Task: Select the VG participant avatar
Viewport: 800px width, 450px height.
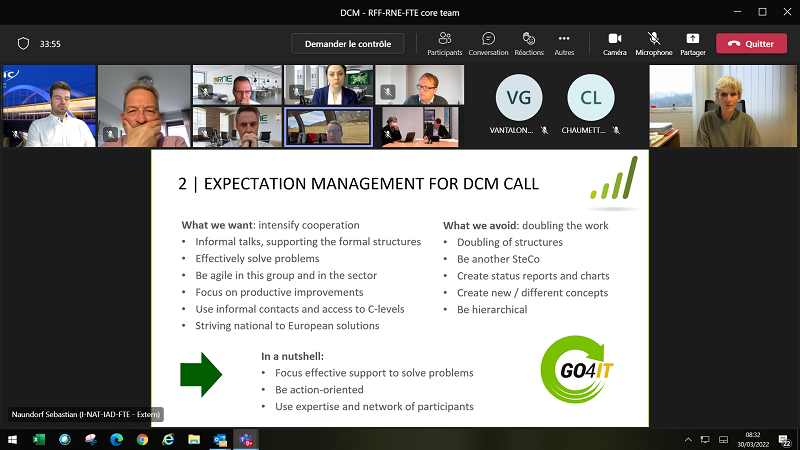Action: (519, 97)
